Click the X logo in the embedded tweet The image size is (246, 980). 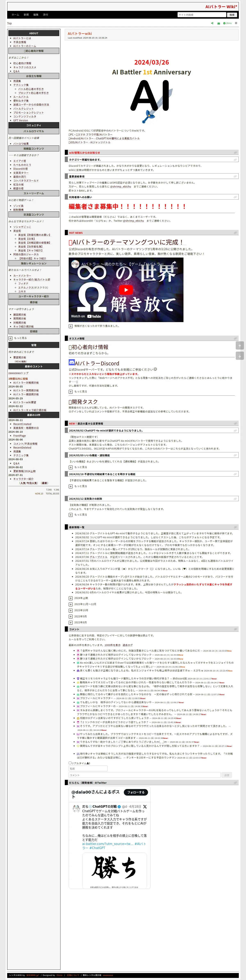pyautogui.click(x=145, y=806)
